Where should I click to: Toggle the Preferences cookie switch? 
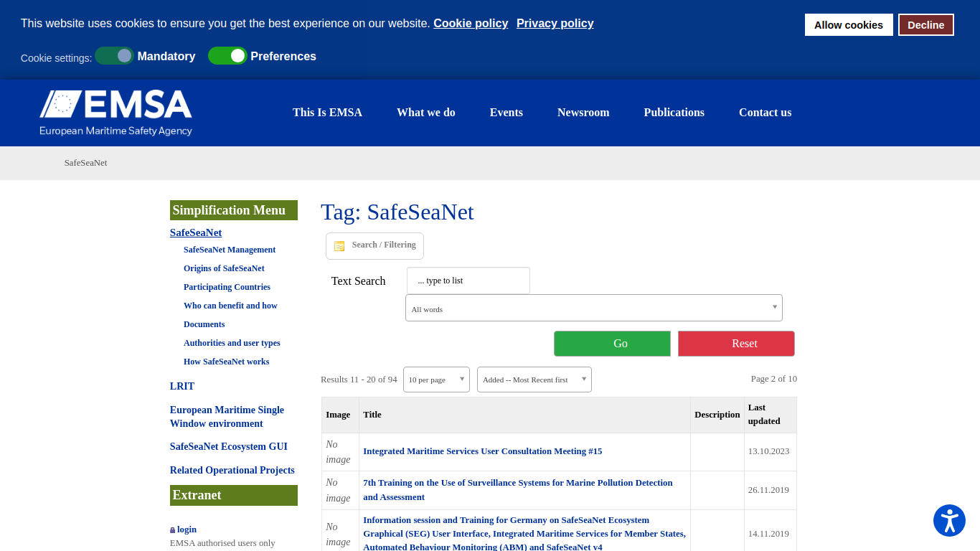click(227, 56)
